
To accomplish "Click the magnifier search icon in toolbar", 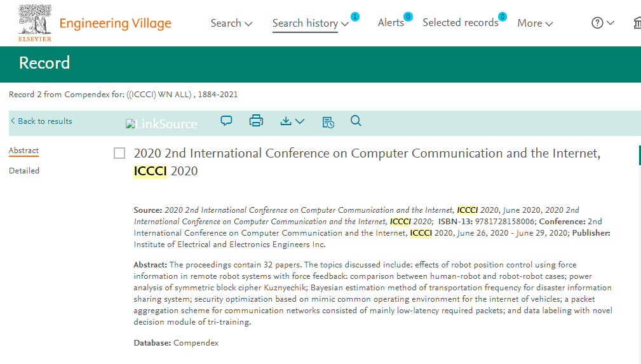I will point(356,121).
